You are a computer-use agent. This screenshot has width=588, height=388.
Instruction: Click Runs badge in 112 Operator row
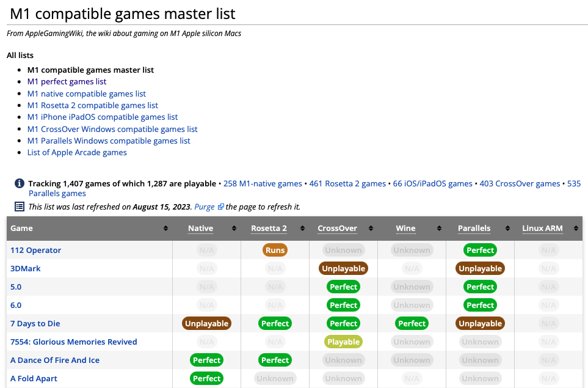coord(275,251)
